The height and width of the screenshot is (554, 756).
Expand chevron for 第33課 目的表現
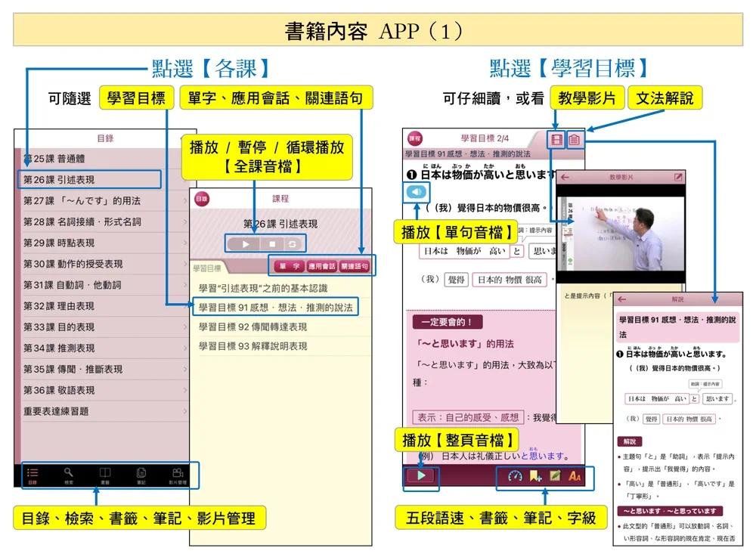(185, 327)
